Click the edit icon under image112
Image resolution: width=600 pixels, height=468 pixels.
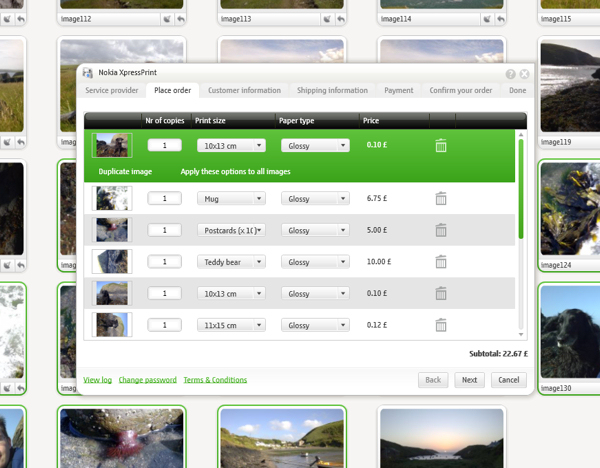point(167,19)
